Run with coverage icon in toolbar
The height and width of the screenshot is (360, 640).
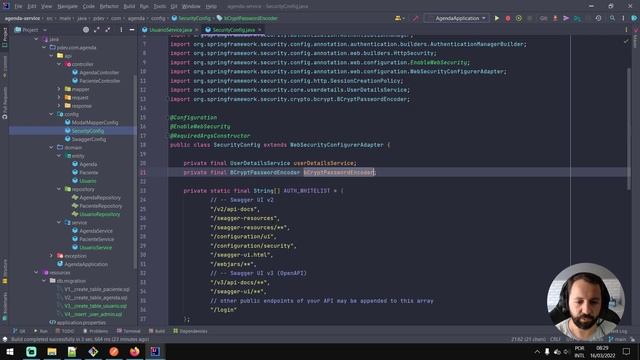(519, 18)
